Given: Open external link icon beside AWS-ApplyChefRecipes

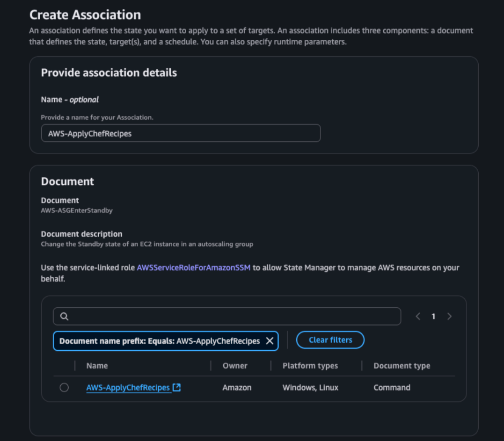Looking at the screenshot, I should pyautogui.click(x=176, y=387).
